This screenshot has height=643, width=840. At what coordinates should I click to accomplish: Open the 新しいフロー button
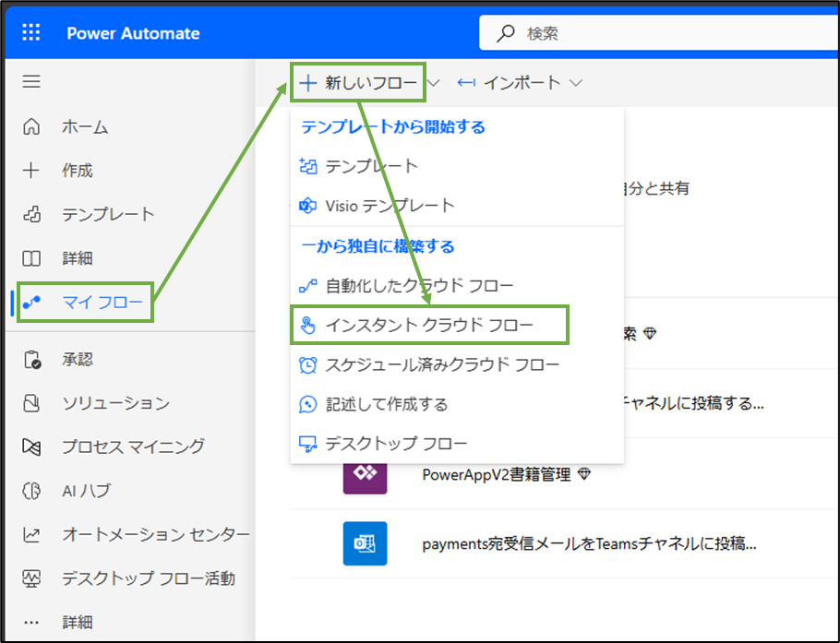[x=358, y=82]
